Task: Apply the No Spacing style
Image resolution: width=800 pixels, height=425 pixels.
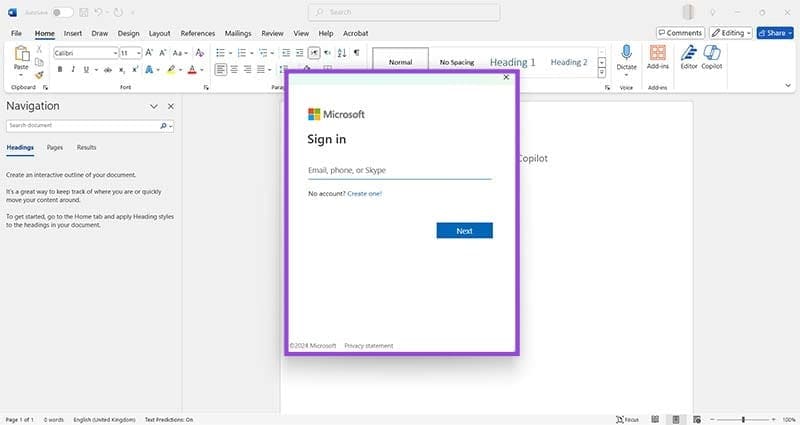Action: (457, 62)
